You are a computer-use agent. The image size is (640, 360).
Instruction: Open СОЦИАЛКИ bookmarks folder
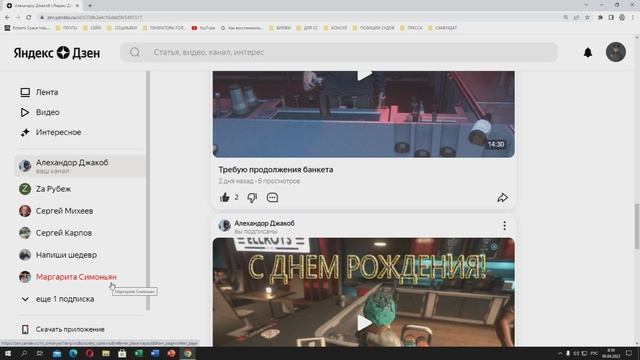[122, 28]
